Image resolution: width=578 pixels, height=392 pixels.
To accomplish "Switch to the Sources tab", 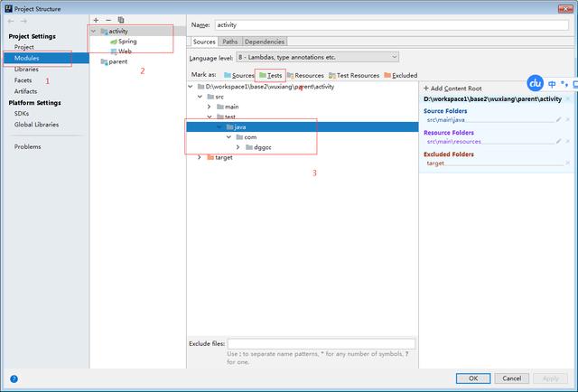I will [204, 42].
